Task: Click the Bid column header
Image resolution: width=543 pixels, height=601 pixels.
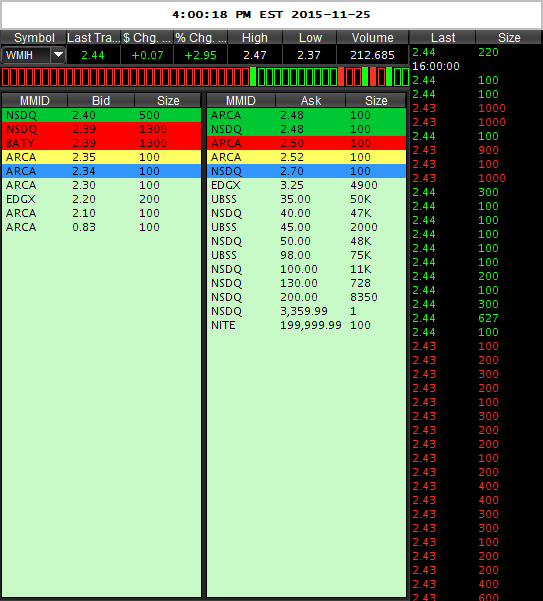Action: tap(101, 100)
